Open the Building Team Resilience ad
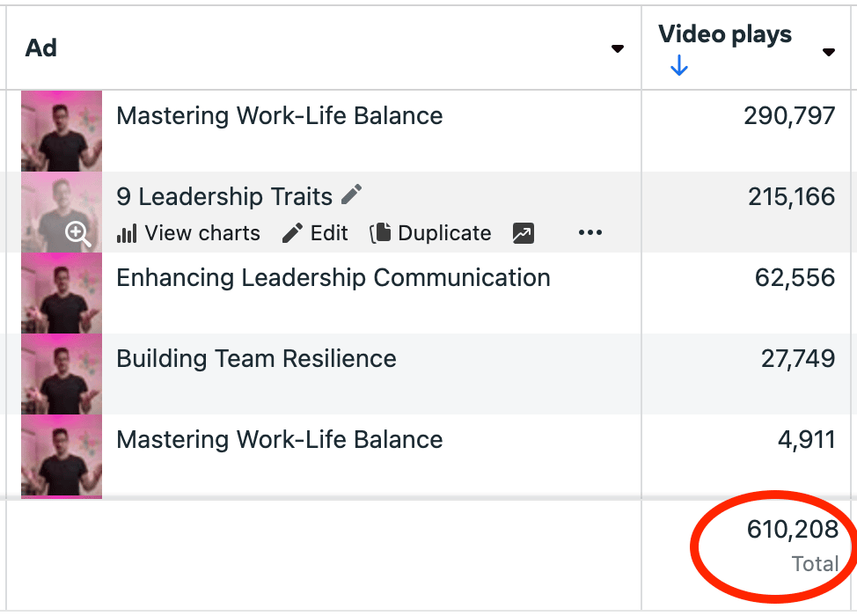Viewport: 857px width, 616px height. [x=256, y=359]
